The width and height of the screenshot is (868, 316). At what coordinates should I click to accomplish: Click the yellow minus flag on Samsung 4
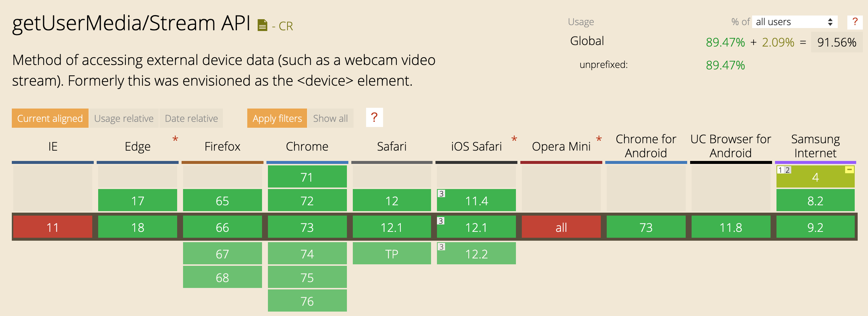tap(850, 169)
